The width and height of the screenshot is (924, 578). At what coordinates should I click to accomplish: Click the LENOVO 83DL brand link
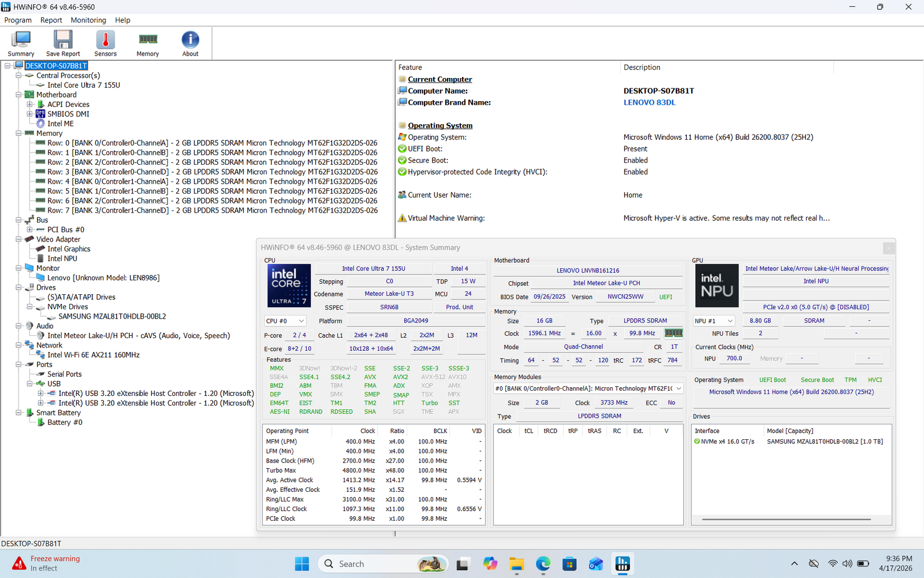click(x=649, y=102)
